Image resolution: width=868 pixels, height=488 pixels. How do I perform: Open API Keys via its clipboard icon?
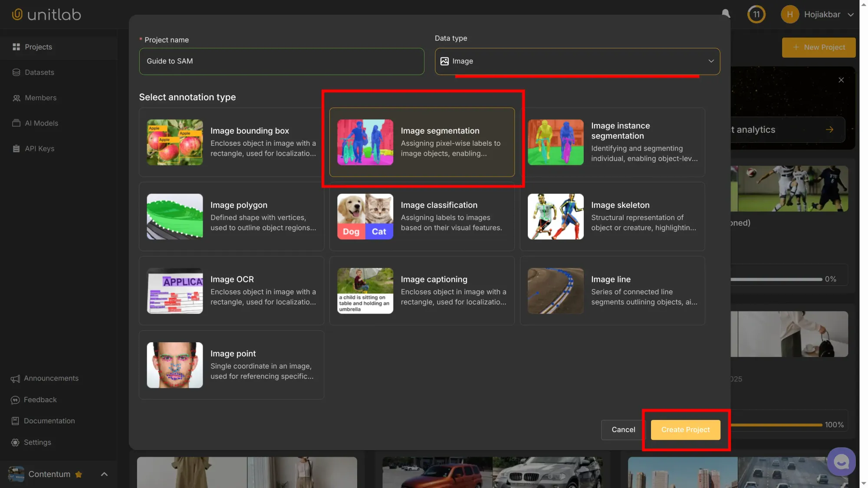pos(16,148)
